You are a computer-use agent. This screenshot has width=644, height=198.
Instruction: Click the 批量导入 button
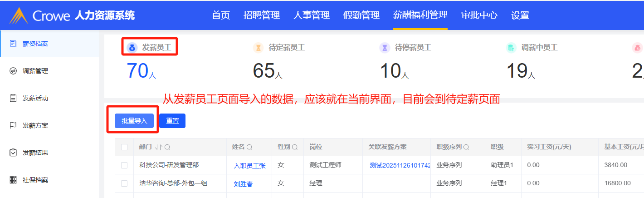click(x=135, y=121)
